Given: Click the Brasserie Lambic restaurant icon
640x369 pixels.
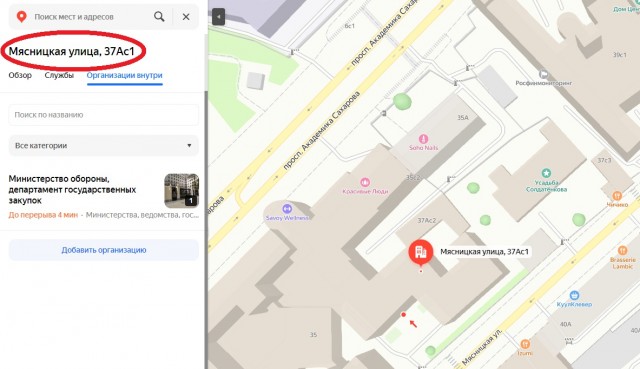Looking at the screenshot, I should tap(622, 250).
